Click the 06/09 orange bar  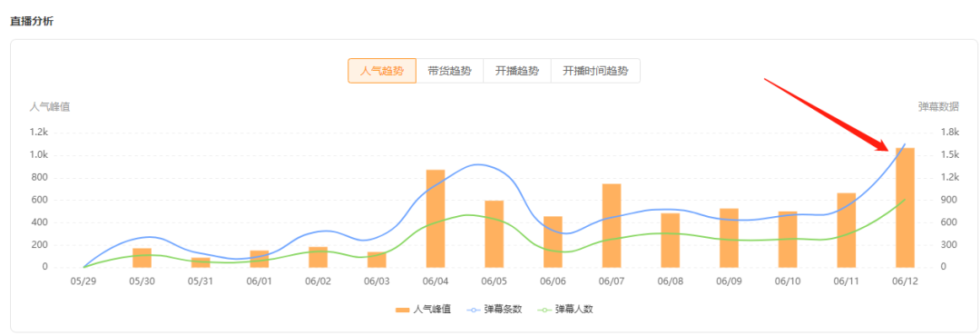pos(729,238)
